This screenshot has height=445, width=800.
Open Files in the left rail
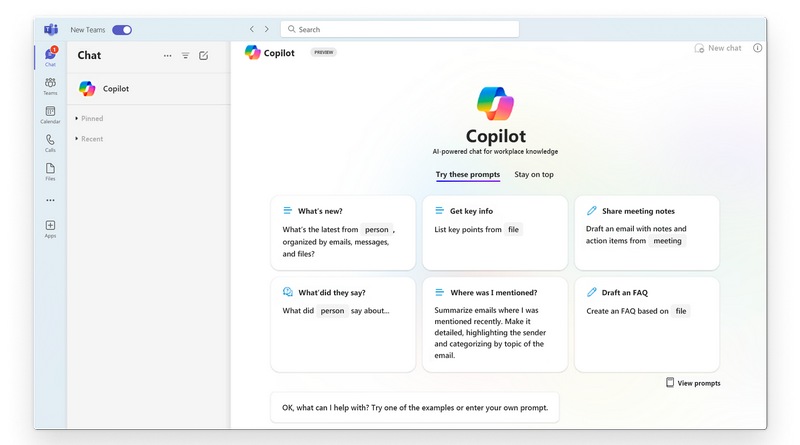(50, 171)
